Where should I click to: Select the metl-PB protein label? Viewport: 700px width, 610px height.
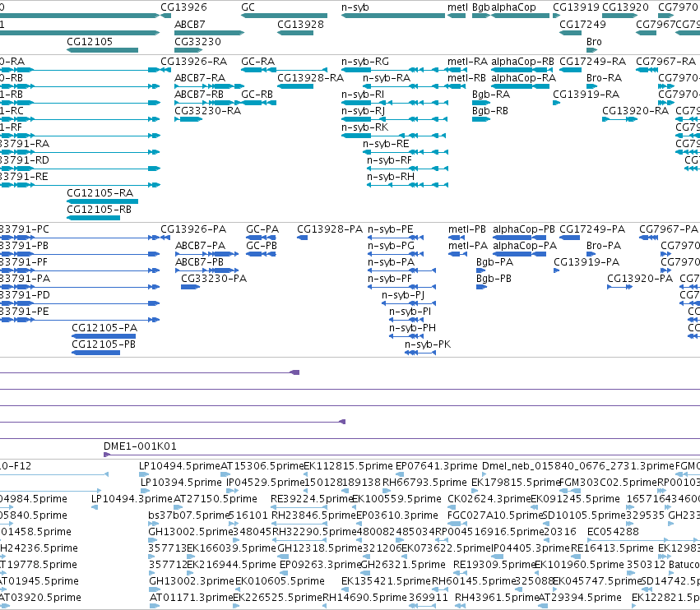pos(467,229)
